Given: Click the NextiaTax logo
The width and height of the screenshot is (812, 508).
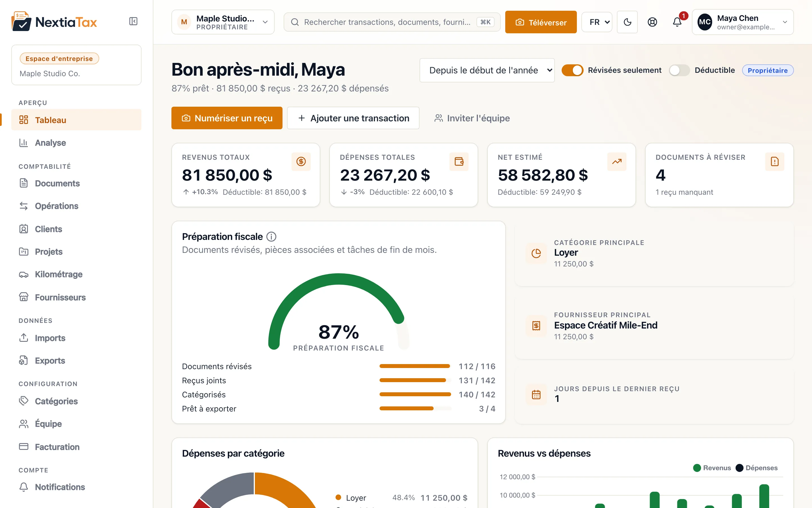Looking at the screenshot, I should pyautogui.click(x=54, y=21).
